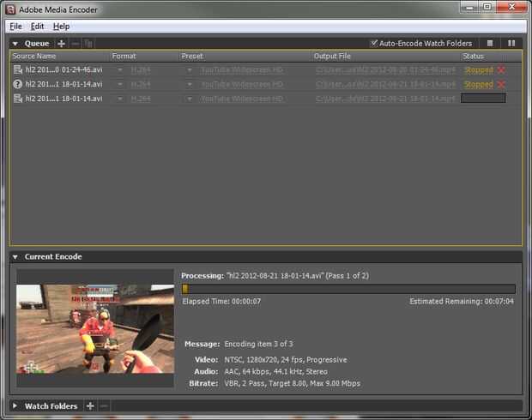Click the Preset column header
Screen dimensions: 532x420
click(x=192, y=56)
